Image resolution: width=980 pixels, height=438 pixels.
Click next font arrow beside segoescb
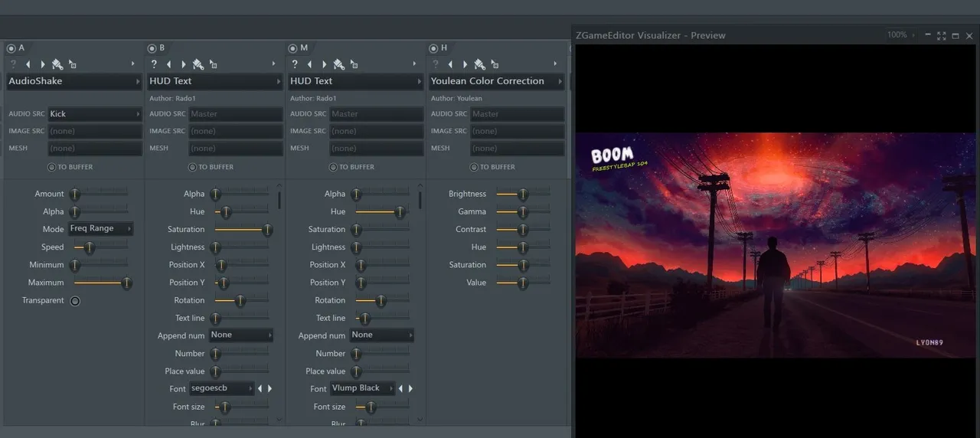(x=269, y=389)
